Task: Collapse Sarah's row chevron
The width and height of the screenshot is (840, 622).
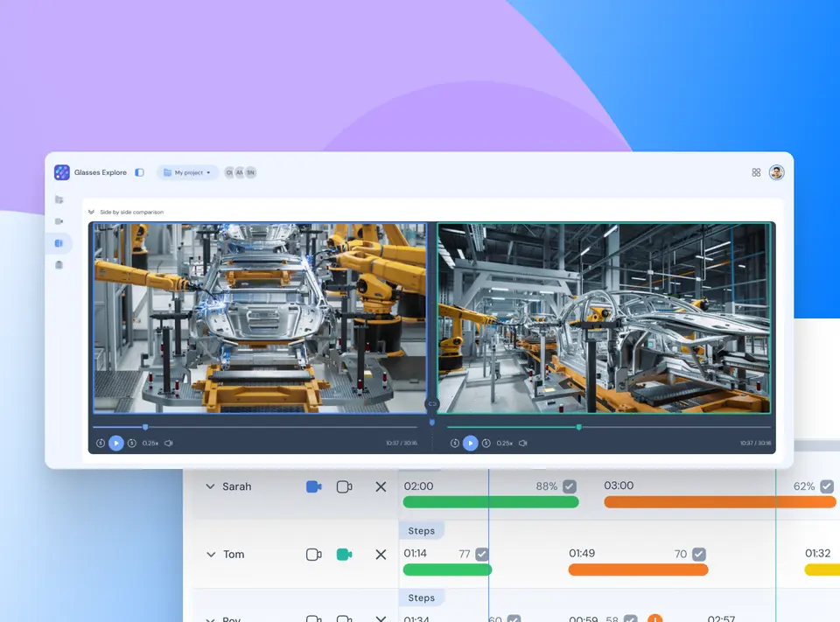Action: coord(210,486)
